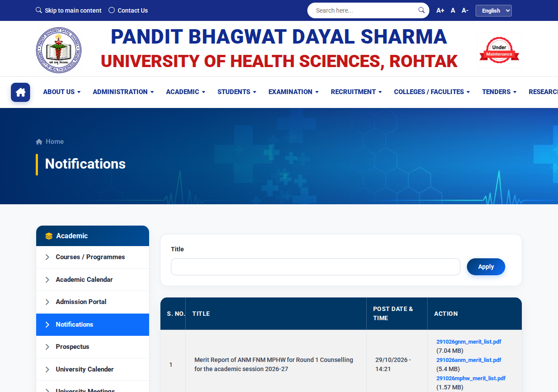Open the Recruitment menu

[x=357, y=92]
